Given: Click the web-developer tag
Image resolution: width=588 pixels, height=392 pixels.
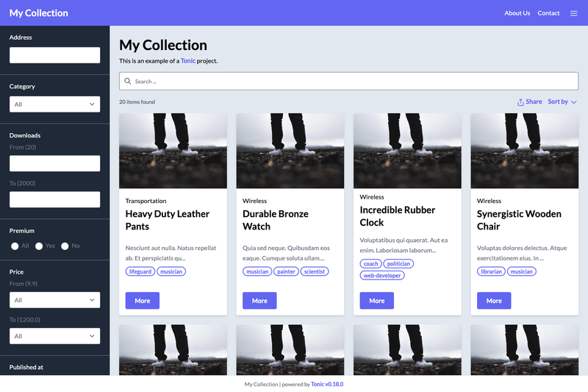Looking at the screenshot, I should [382, 275].
